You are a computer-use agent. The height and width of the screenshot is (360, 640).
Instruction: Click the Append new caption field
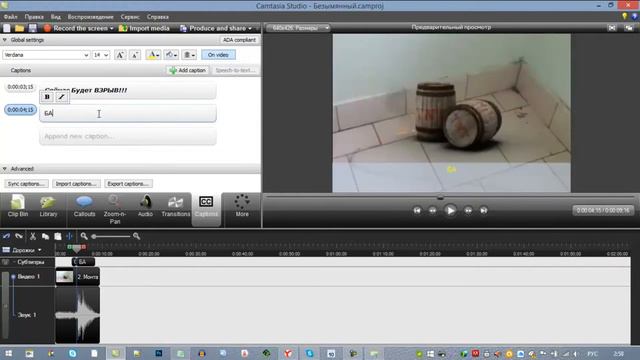click(128, 136)
